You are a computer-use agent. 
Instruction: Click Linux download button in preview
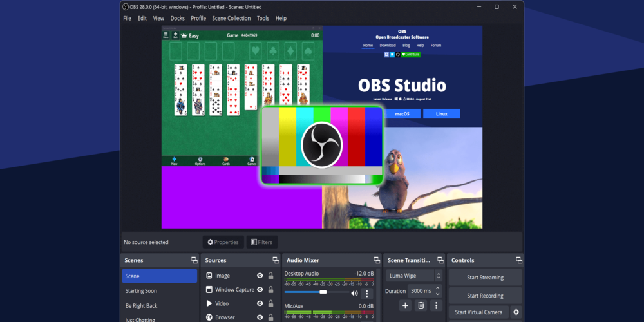click(x=442, y=114)
